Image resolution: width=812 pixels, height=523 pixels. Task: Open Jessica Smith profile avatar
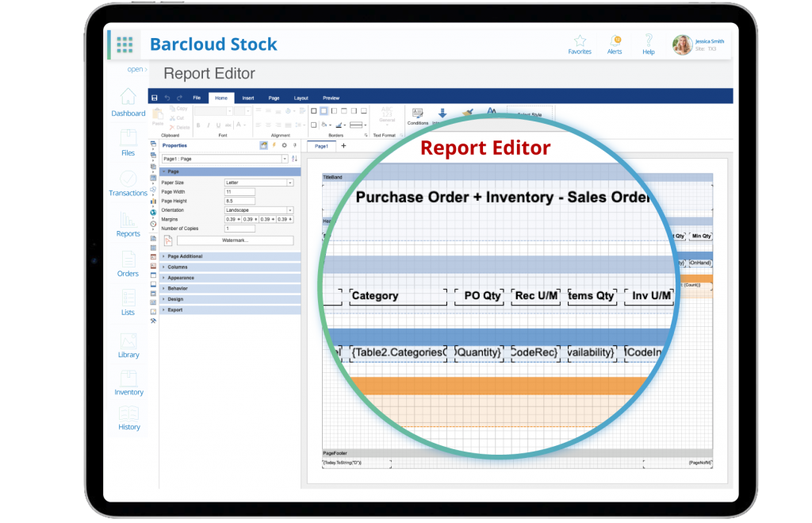pyautogui.click(x=682, y=45)
